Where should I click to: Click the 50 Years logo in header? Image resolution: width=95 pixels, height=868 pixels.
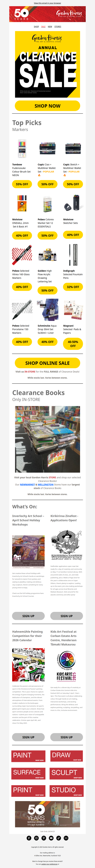[21, 14]
